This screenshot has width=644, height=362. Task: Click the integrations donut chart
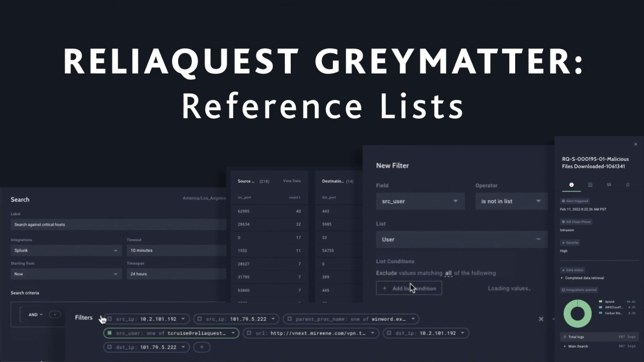pyautogui.click(x=578, y=314)
